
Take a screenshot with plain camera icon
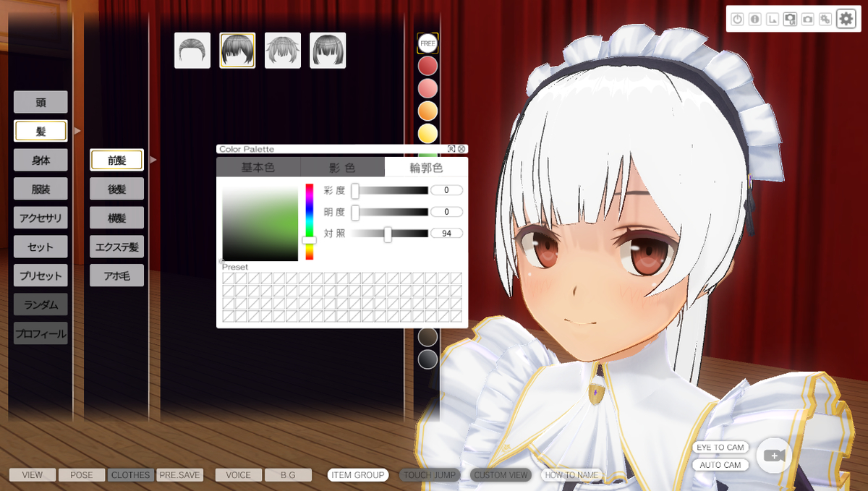[x=807, y=20]
